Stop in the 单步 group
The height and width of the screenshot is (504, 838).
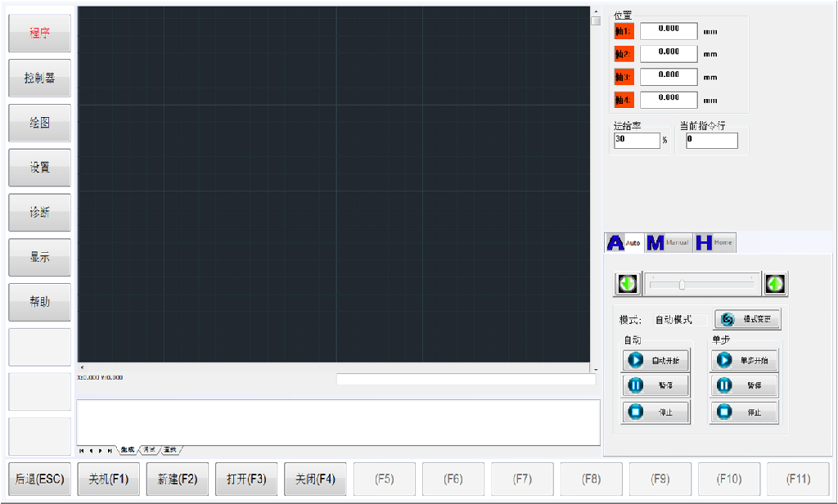[x=744, y=412]
